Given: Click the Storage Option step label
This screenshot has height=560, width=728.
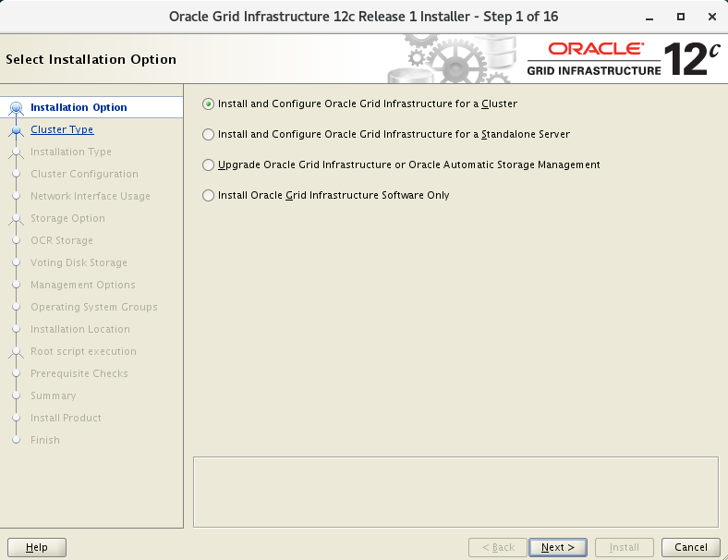Looking at the screenshot, I should [x=67, y=218].
